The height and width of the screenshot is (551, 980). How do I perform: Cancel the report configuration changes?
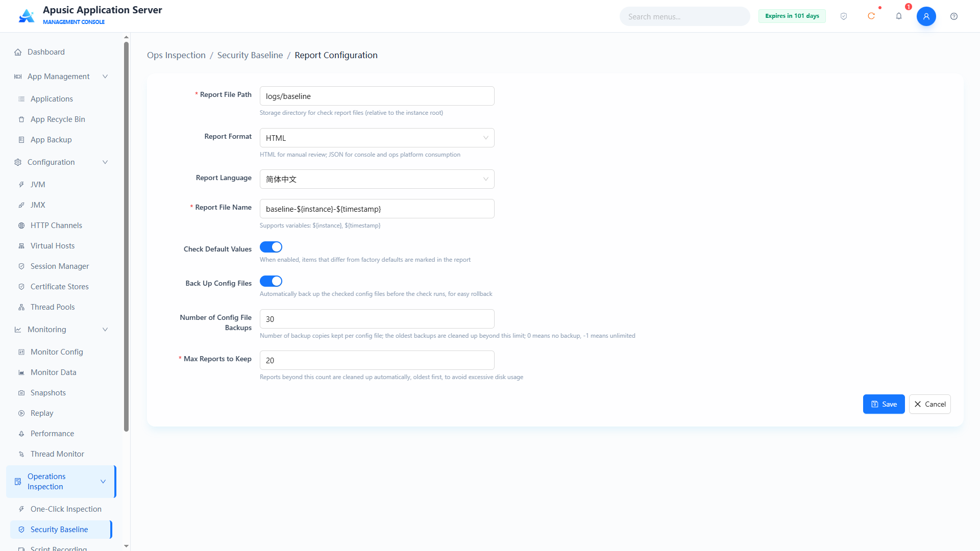[x=929, y=404]
